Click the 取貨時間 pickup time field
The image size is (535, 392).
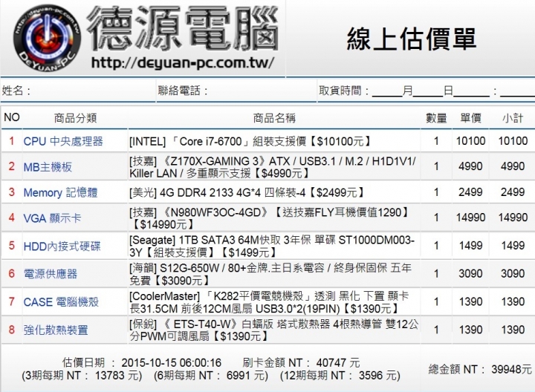click(427, 91)
